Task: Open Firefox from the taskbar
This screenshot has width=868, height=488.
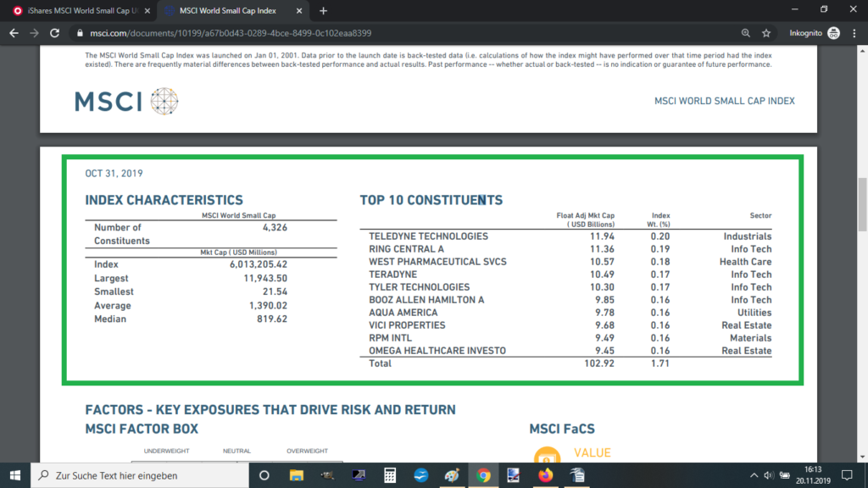Action: [545, 475]
